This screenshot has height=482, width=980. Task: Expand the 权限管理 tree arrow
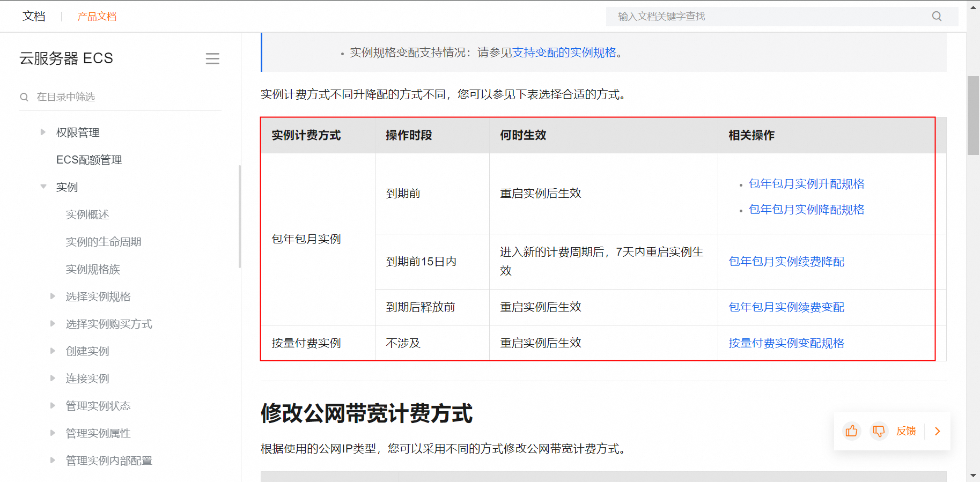tap(43, 132)
